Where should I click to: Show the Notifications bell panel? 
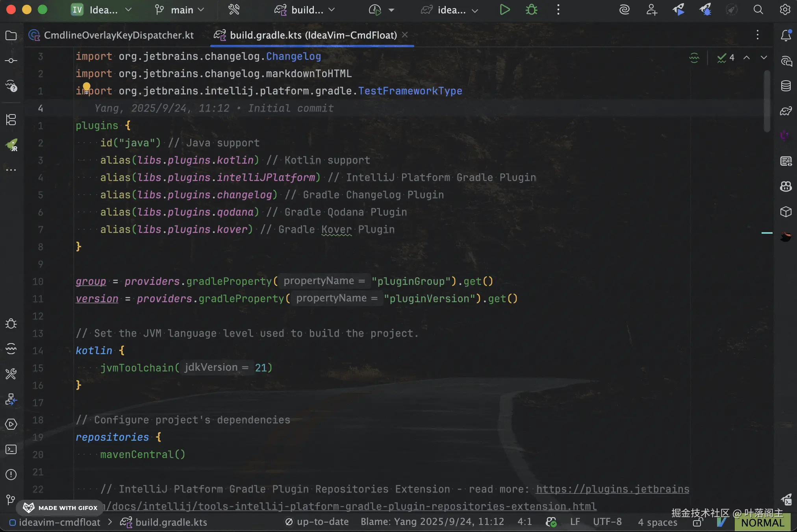click(x=786, y=35)
